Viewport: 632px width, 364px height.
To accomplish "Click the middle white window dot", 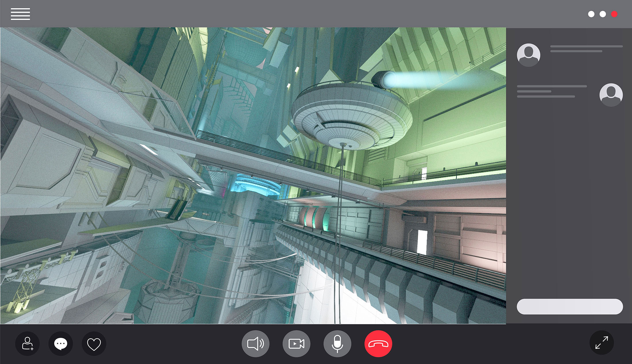I will click(603, 14).
